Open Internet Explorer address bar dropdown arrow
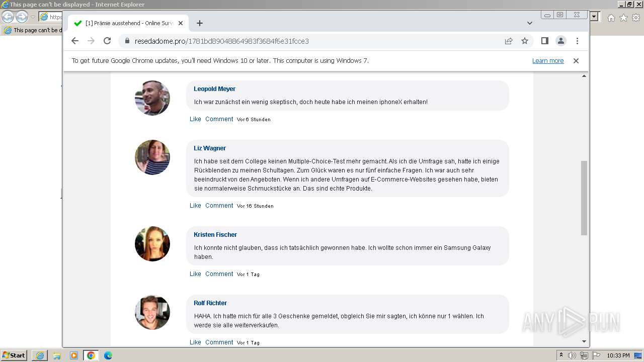This screenshot has height=362, width=644. point(594,17)
